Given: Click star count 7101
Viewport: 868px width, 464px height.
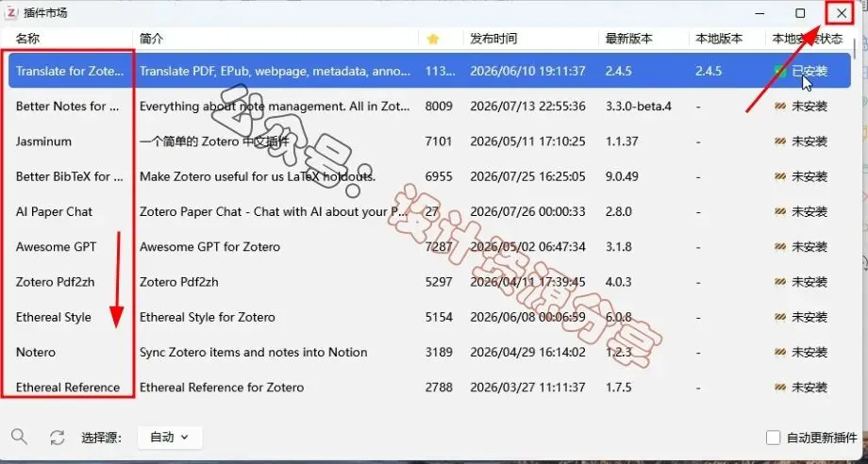Looking at the screenshot, I should pos(439,141).
